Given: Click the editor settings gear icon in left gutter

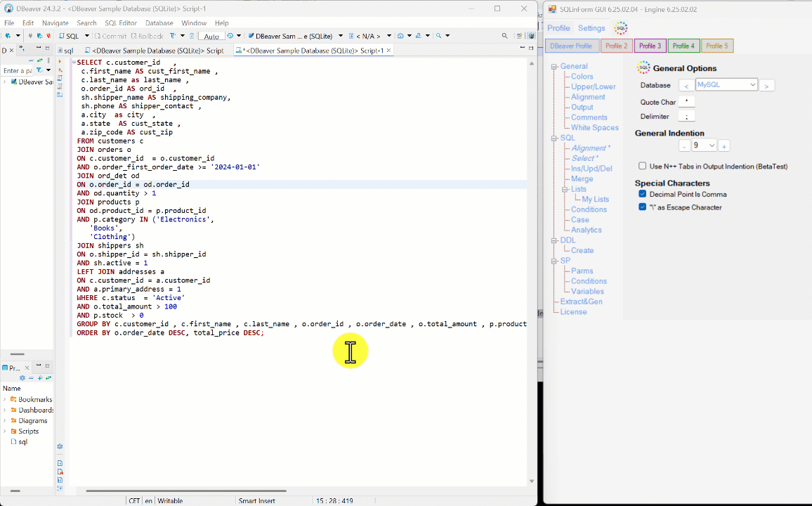Looking at the screenshot, I should tap(60, 446).
